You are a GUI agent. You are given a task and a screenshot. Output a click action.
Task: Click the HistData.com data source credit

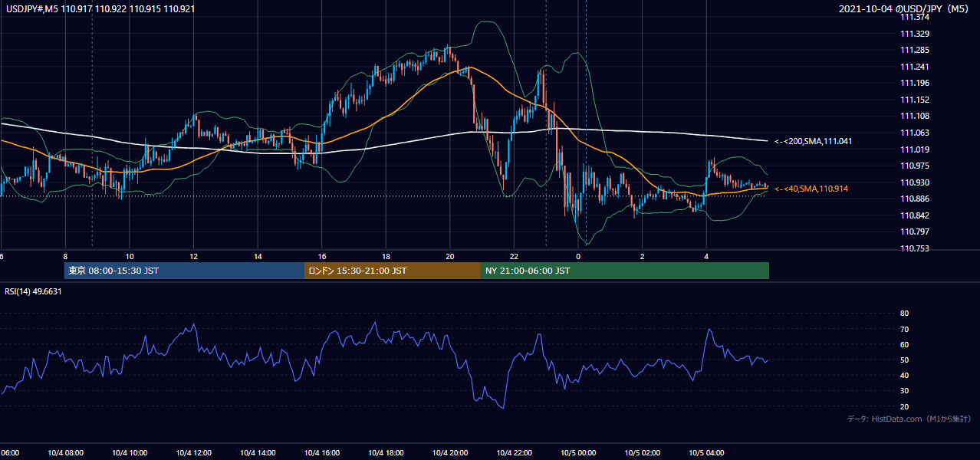tap(909, 419)
